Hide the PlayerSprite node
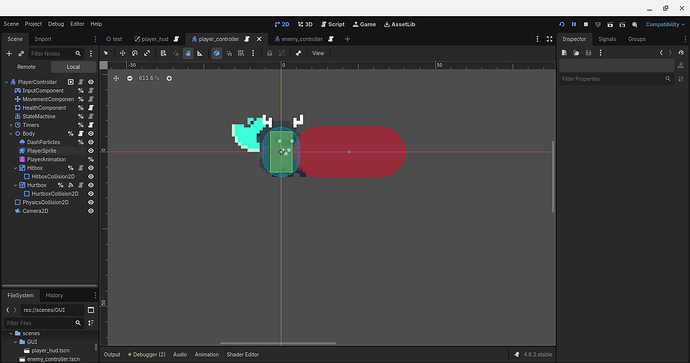 coord(91,151)
